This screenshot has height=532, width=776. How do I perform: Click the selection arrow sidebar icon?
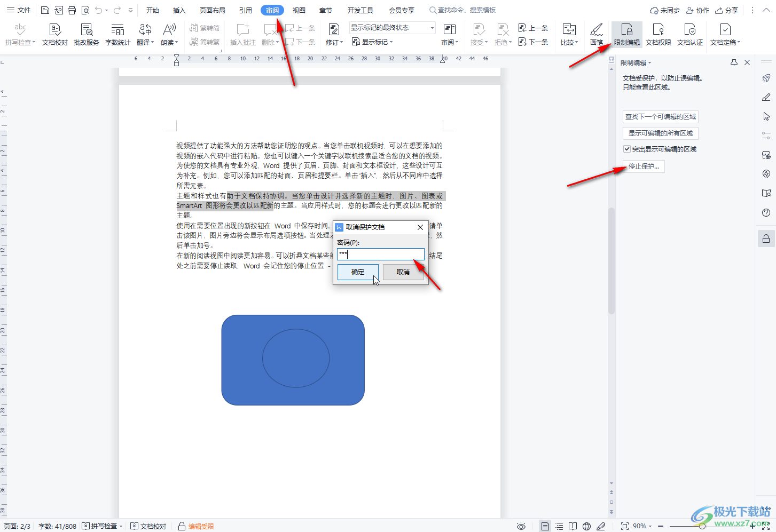766,116
